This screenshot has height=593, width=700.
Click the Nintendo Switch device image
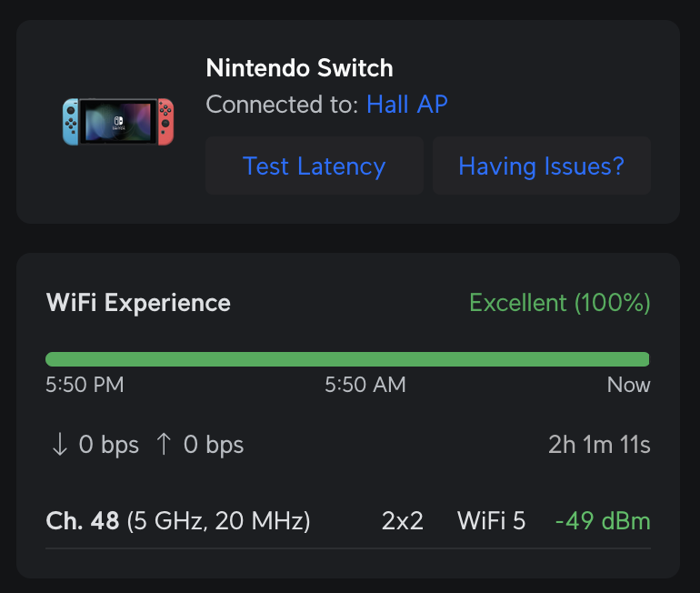(x=118, y=121)
